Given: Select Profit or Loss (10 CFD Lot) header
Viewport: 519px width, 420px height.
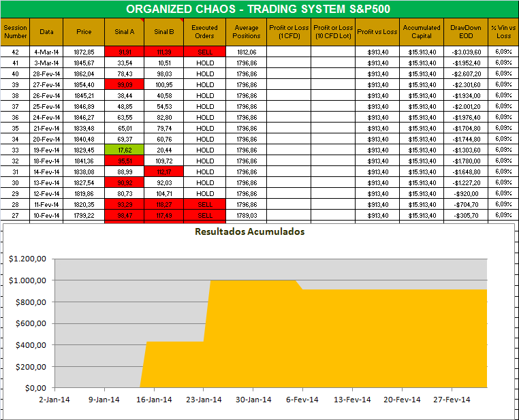Looking at the screenshot, I should (x=333, y=32).
